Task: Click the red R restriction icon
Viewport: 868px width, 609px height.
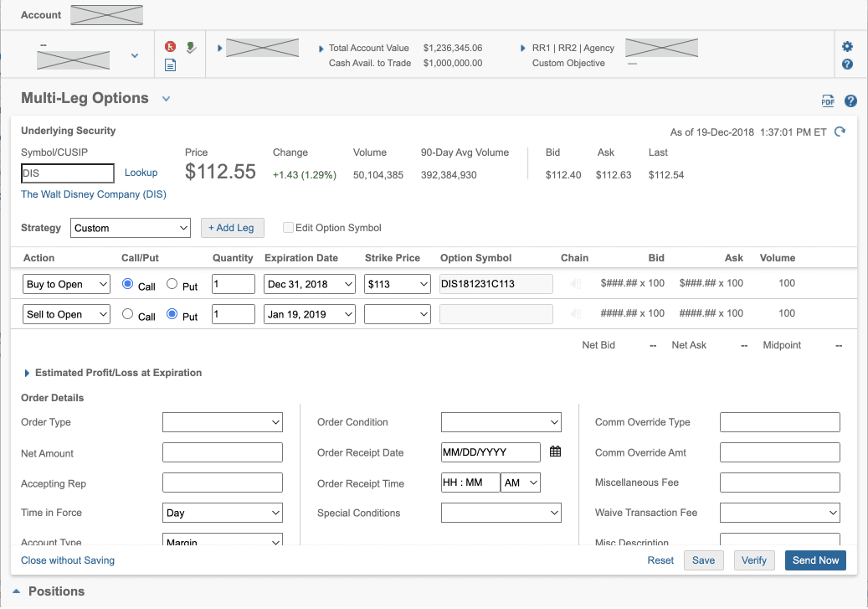Action: point(170,47)
